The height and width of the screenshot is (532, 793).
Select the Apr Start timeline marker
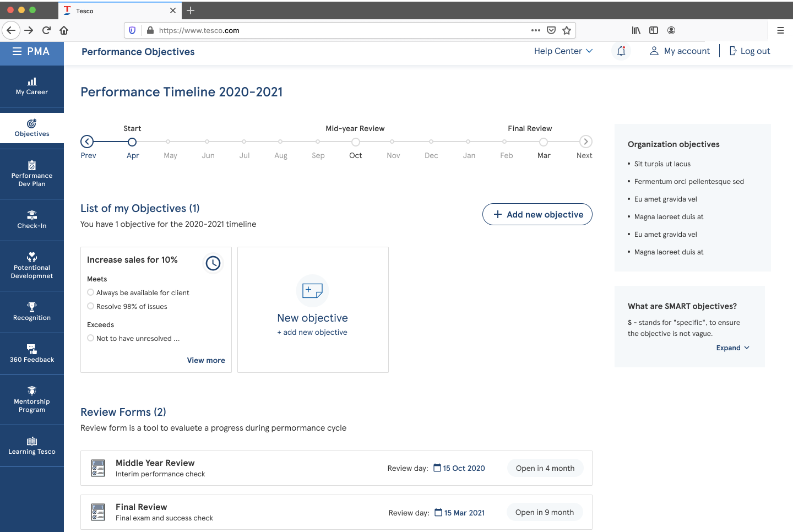[132, 142]
